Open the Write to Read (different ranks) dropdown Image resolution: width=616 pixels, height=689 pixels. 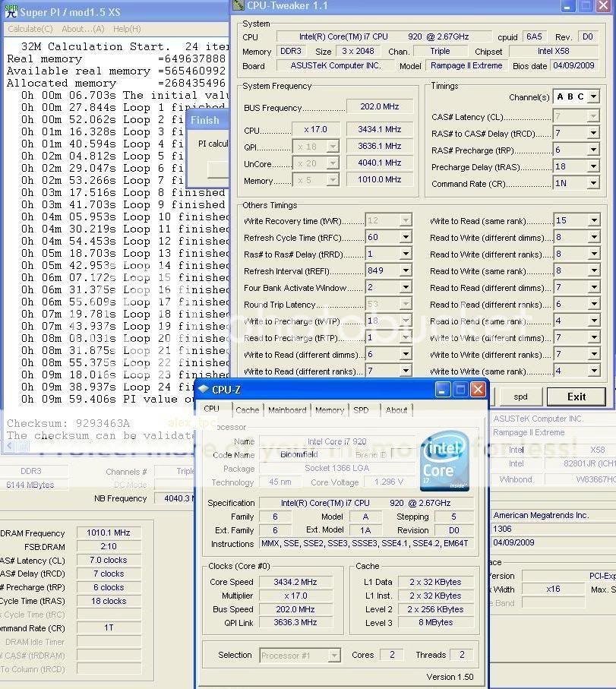406,371
